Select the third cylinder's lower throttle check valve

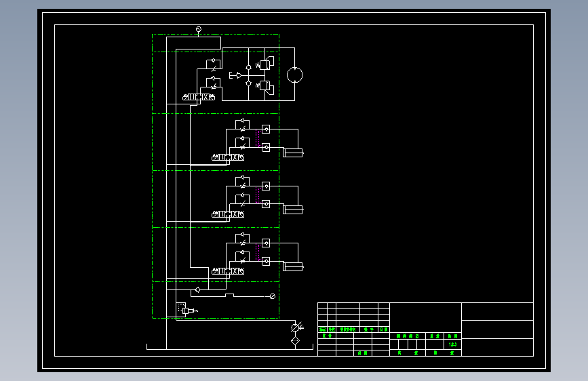tap(242, 257)
